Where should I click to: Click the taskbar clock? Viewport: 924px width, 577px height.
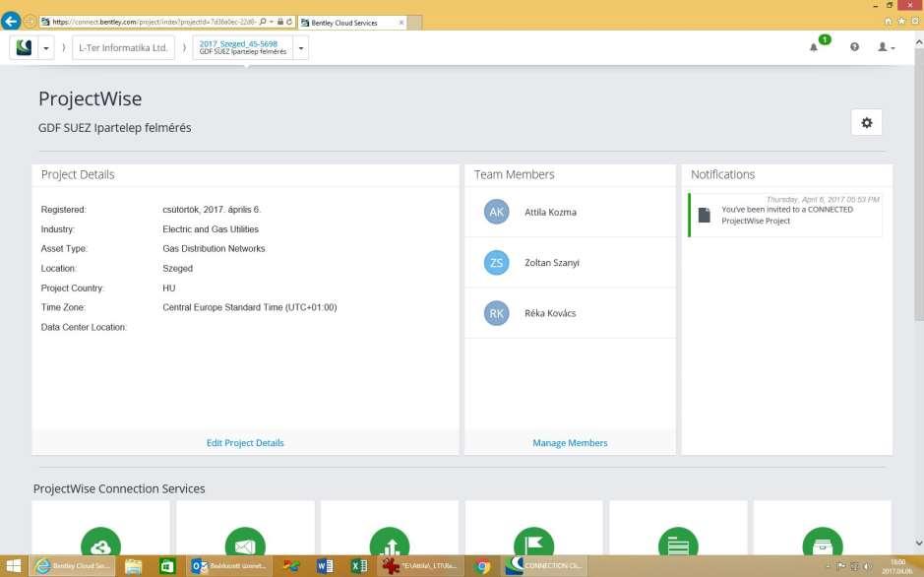coord(896,566)
